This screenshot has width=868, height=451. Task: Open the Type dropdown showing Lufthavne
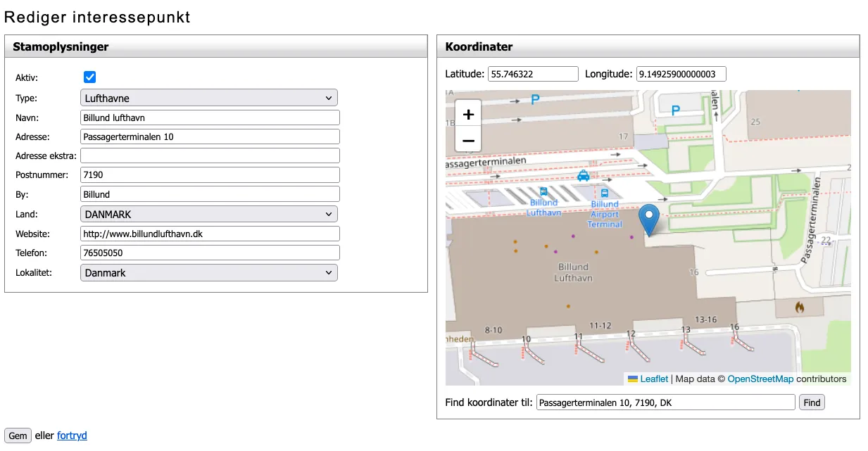point(209,99)
